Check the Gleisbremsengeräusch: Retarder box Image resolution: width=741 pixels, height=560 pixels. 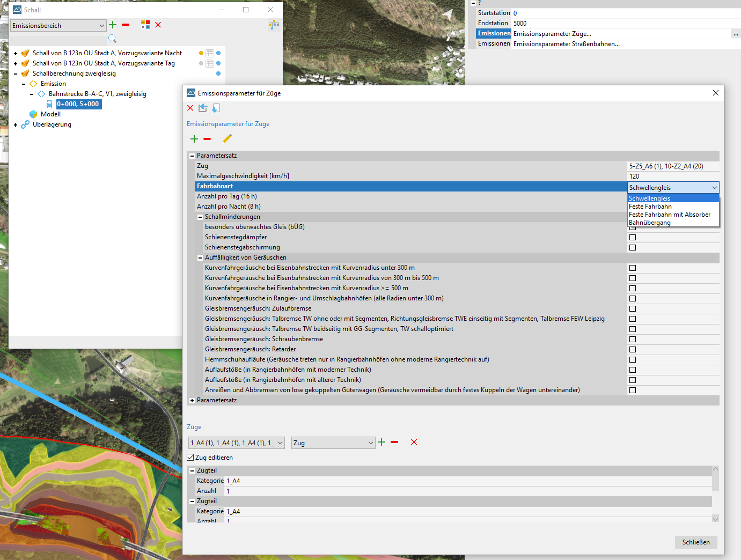[x=633, y=349]
